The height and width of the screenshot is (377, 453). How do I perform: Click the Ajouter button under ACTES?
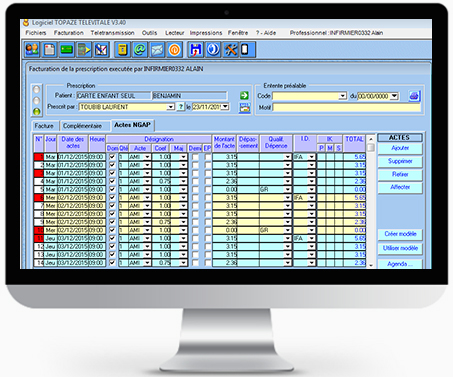tap(400, 148)
